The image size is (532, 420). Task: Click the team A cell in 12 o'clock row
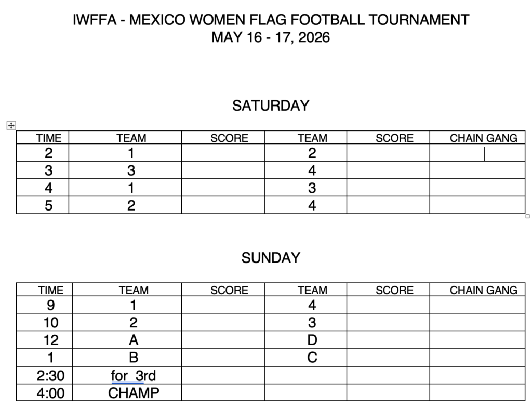pyautogui.click(x=127, y=340)
